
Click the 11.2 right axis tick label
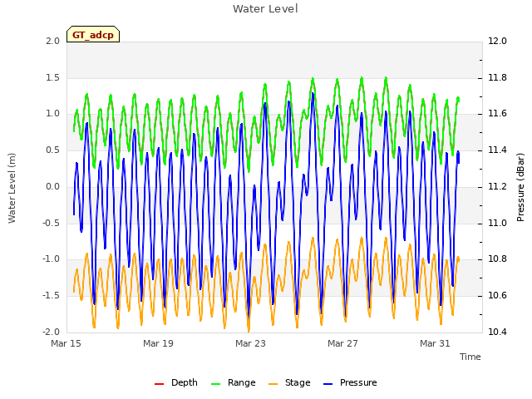point(497,186)
